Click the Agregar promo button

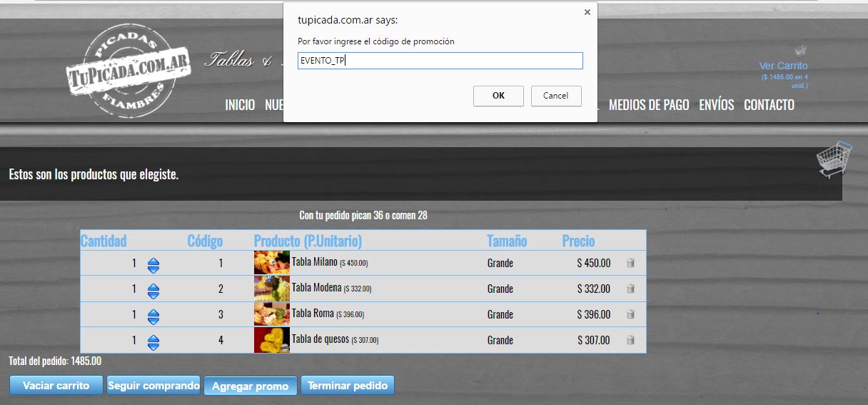[x=251, y=386]
